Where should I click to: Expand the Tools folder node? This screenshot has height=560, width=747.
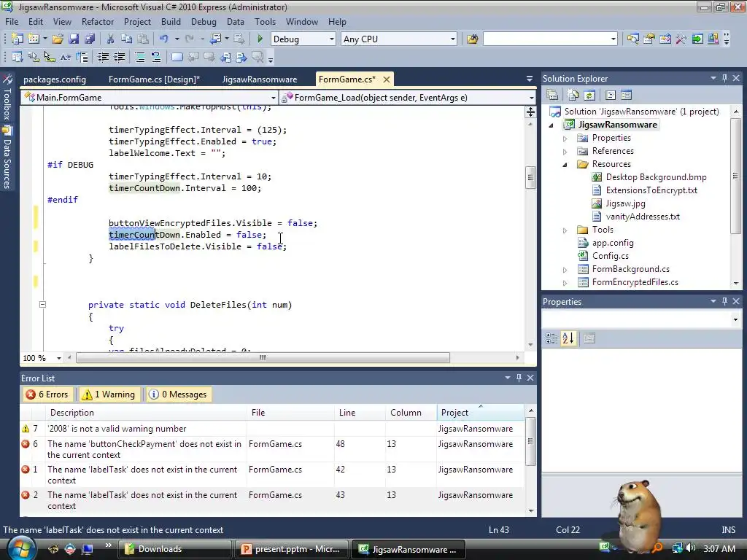click(x=565, y=230)
